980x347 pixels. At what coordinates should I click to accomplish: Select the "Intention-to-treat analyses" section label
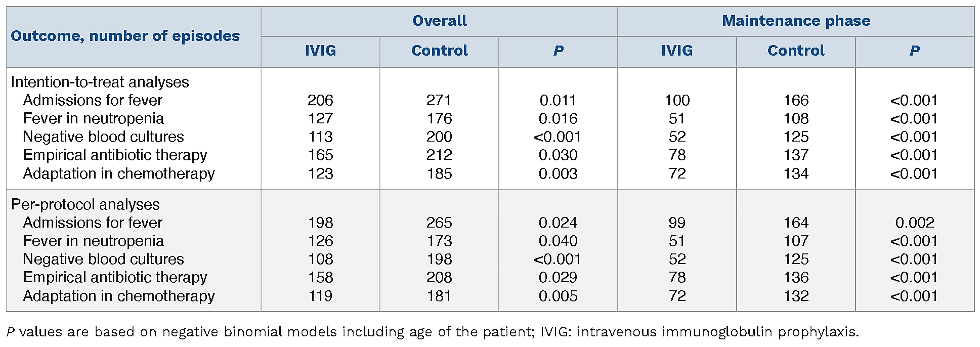pyautogui.click(x=100, y=82)
